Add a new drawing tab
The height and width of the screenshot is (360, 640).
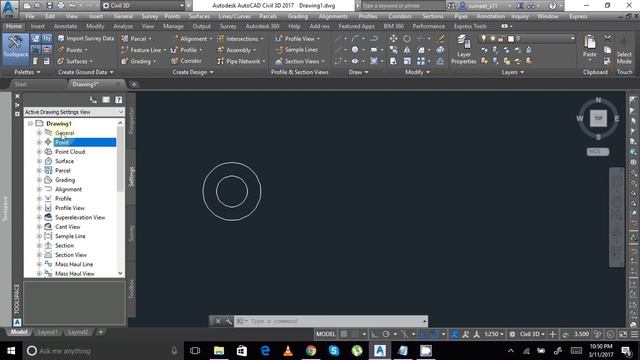(133, 84)
